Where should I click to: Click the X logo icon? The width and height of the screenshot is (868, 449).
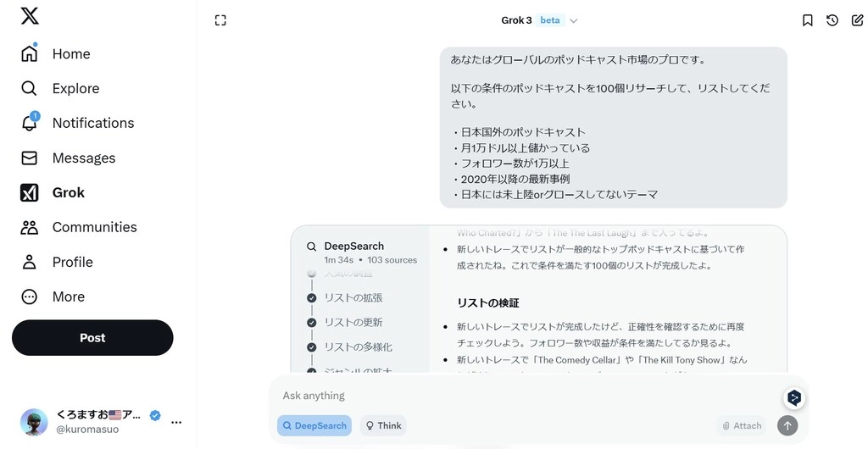pyautogui.click(x=30, y=15)
